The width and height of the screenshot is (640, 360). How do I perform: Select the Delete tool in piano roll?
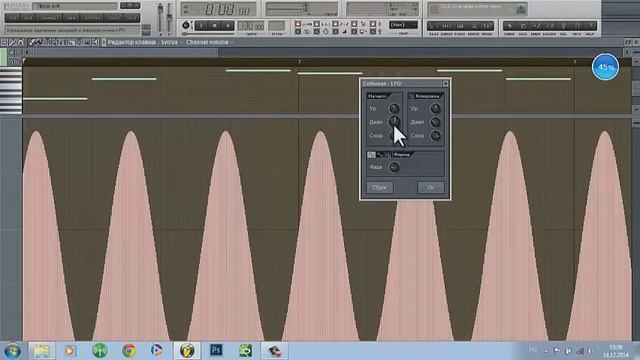click(x=47, y=42)
